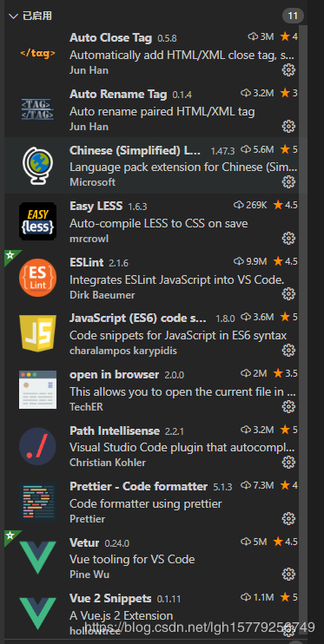Click publisher name Christian Kohler
The image size is (324, 644).
(108, 463)
